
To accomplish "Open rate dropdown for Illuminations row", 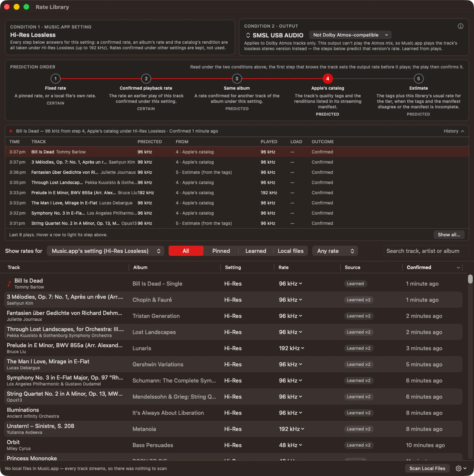I will 291,413.
